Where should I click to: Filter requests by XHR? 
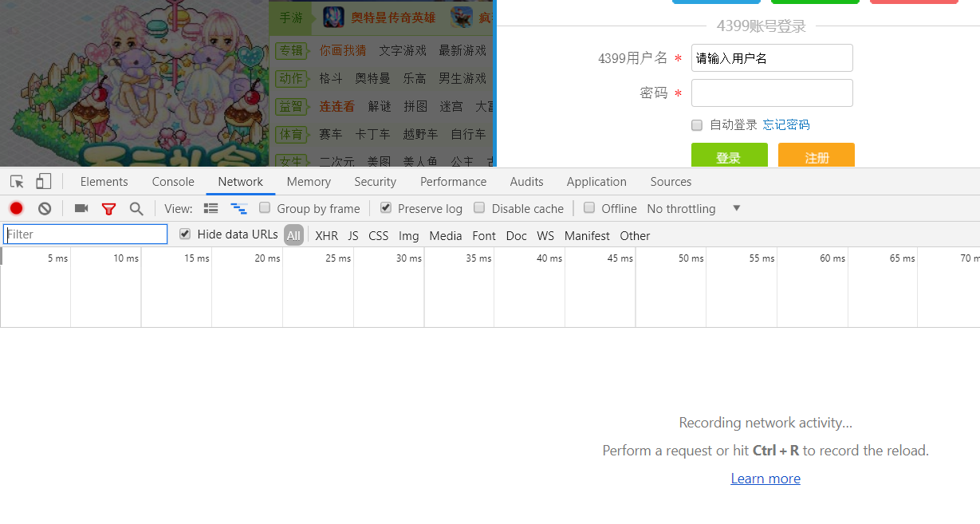[x=326, y=236]
